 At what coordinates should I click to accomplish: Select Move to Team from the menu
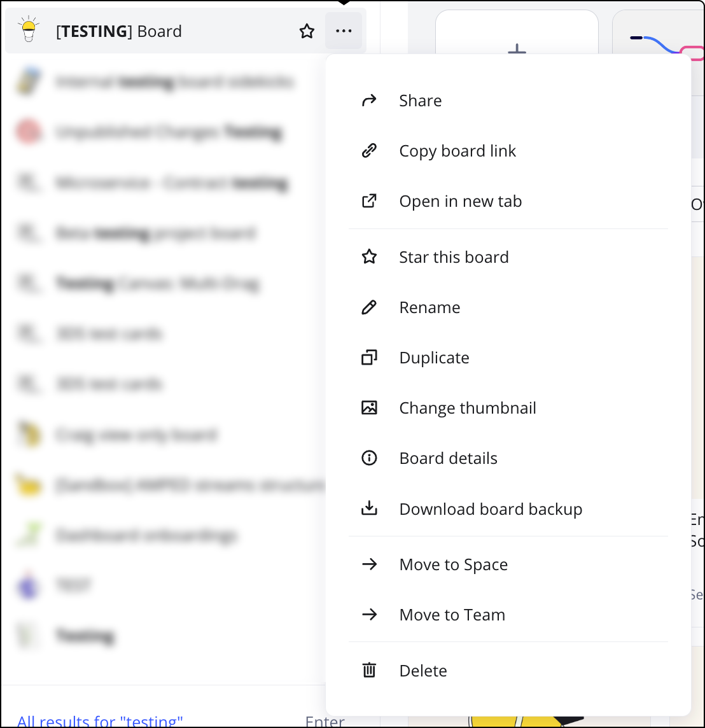[x=452, y=614]
